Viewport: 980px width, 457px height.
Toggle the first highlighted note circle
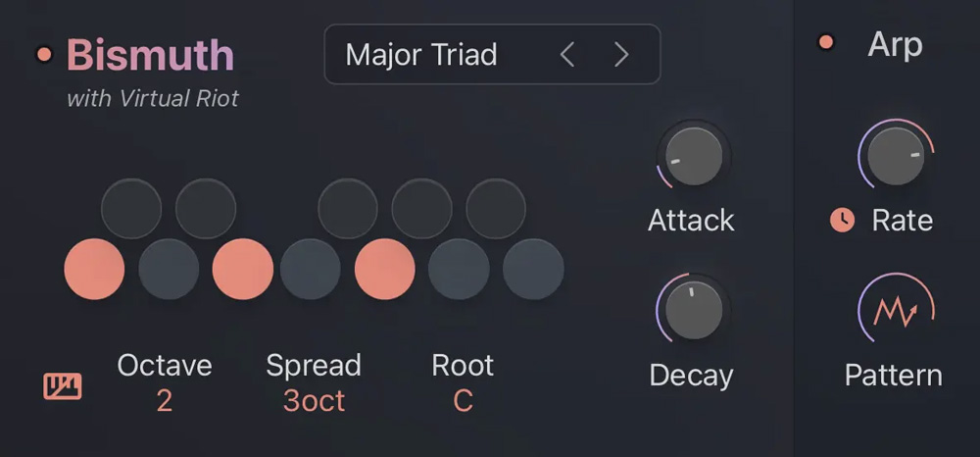pos(94,269)
